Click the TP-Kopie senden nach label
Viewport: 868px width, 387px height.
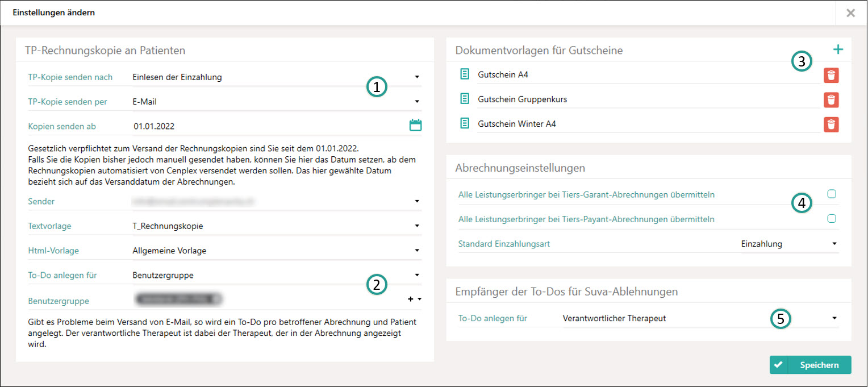[70, 77]
